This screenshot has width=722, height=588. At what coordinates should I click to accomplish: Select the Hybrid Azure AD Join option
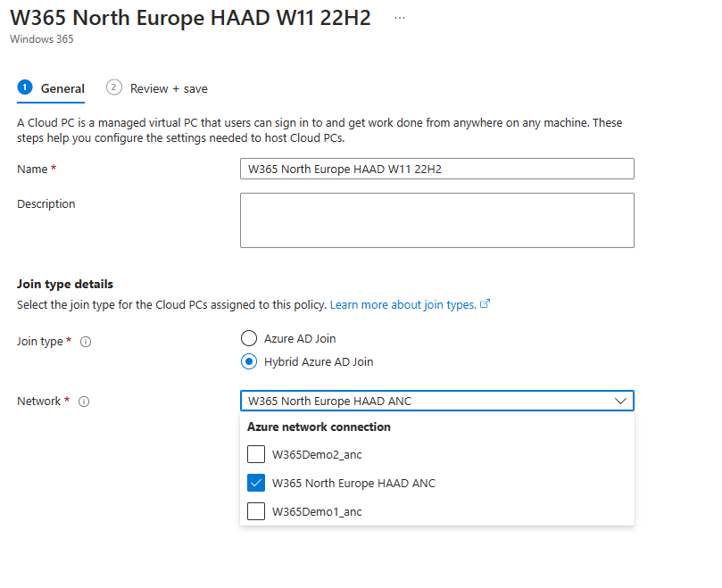point(249,362)
